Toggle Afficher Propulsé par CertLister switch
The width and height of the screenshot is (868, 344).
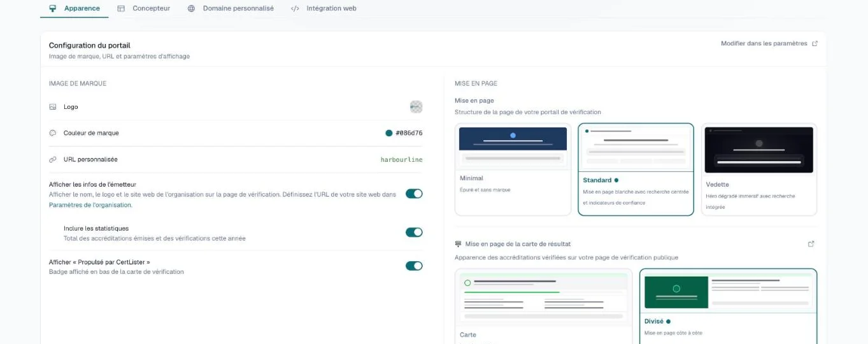click(x=414, y=266)
